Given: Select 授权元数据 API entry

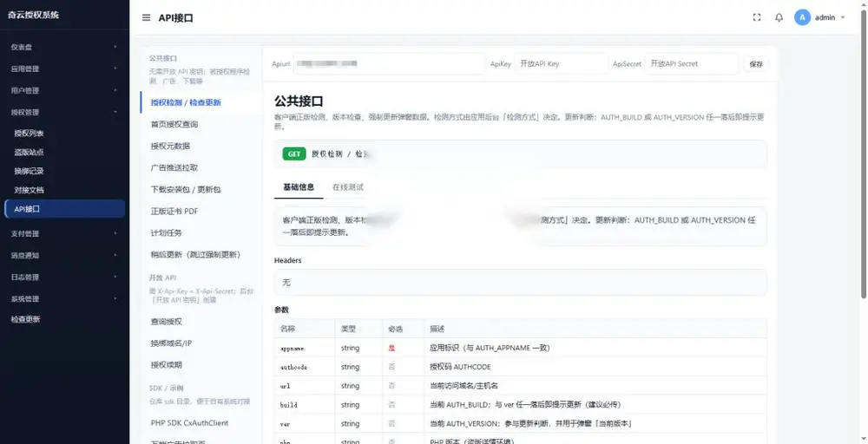Looking at the screenshot, I should (x=201, y=146).
